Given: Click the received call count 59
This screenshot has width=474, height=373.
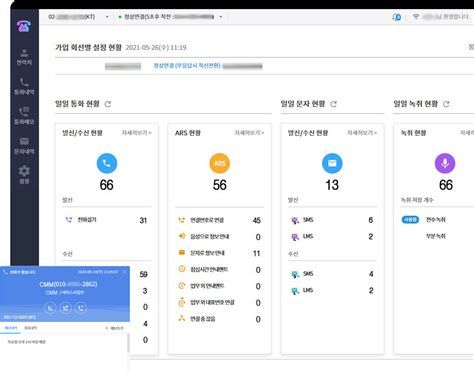Looking at the screenshot, I should click(x=143, y=274).
